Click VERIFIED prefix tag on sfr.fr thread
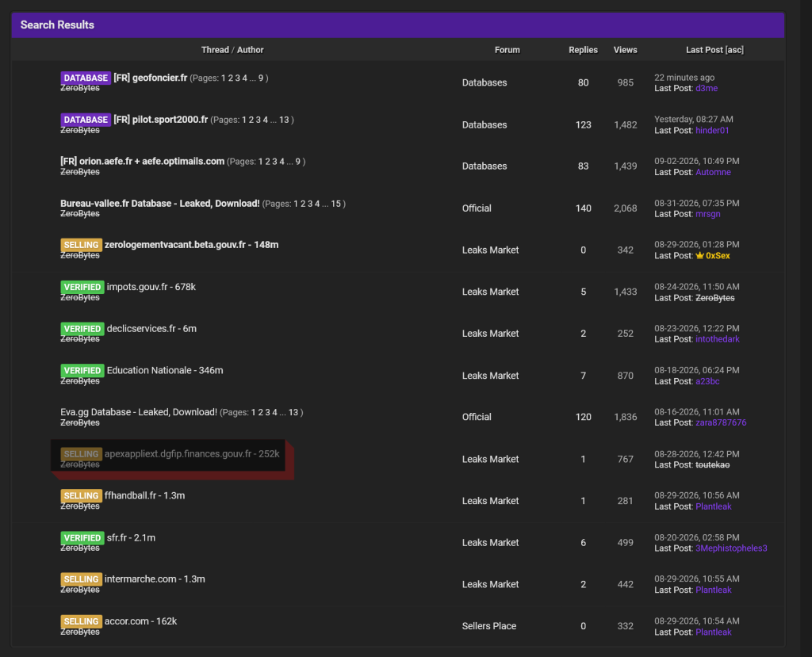Screen dimensions: 812x657 point(82,538)
